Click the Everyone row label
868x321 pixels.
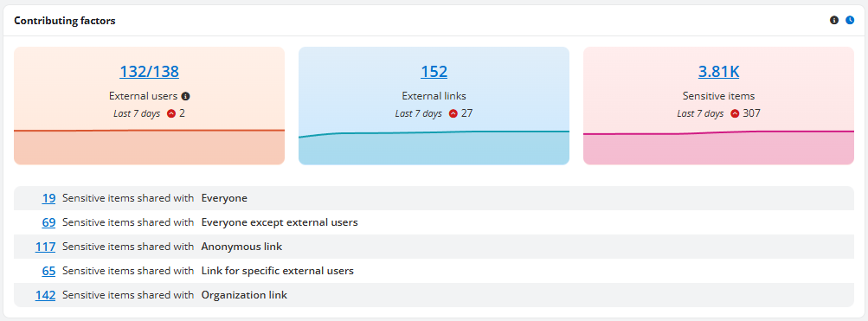[224, 198]
